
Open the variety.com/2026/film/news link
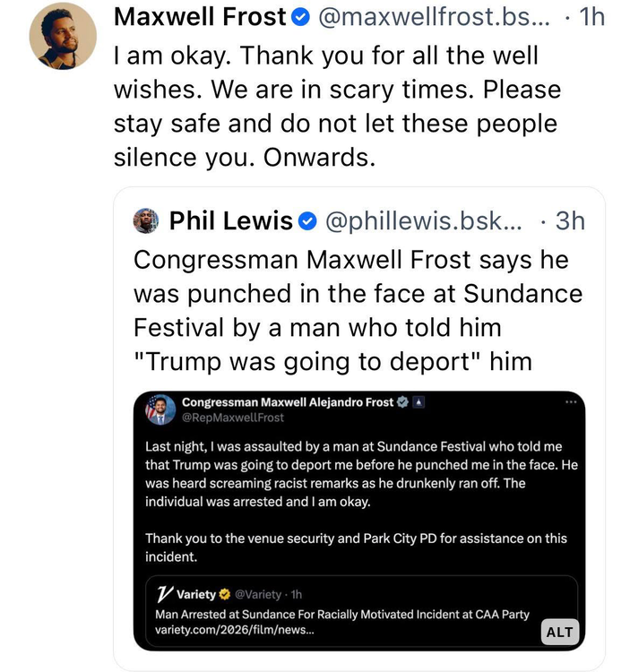pyautogui.click(x=234, y=630)
